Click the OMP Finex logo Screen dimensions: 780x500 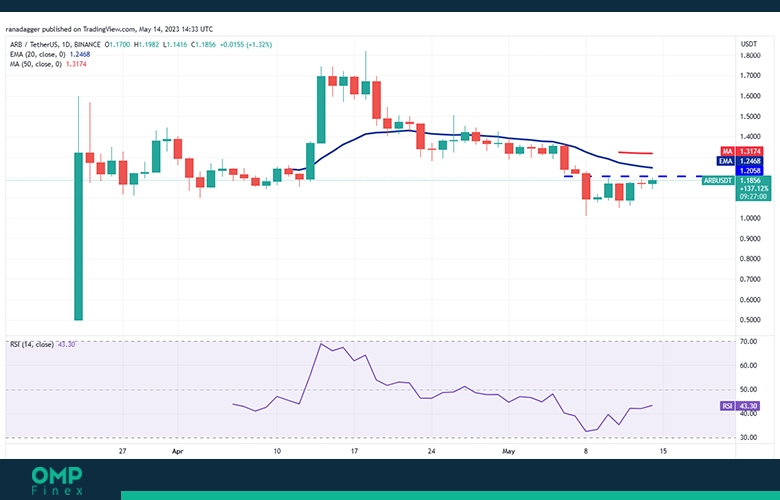point(57,481)
